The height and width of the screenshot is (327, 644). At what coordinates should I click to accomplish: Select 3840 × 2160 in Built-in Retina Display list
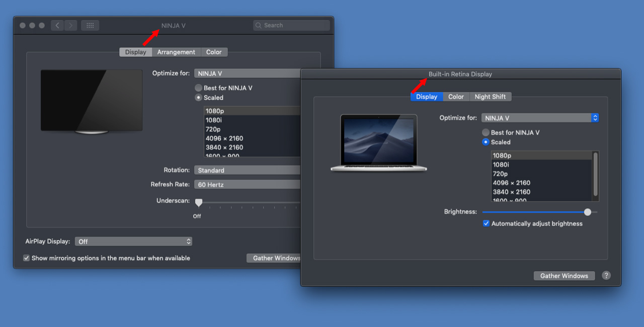click(x=542, y=192)
